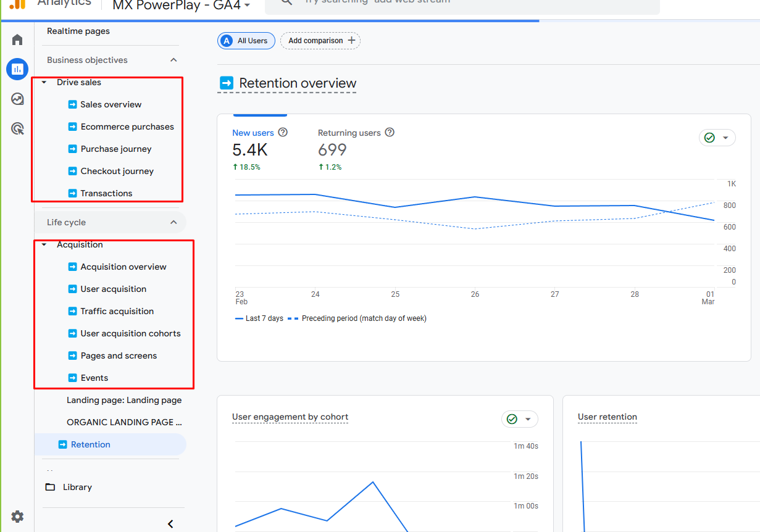Click the search input field
The width and height of the screenshot is (760, 532).
point(462,5)
